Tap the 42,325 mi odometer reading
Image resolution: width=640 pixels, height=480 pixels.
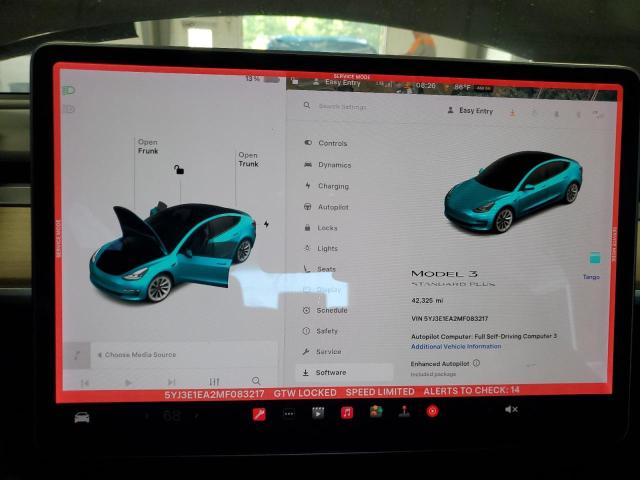[427, 300]
